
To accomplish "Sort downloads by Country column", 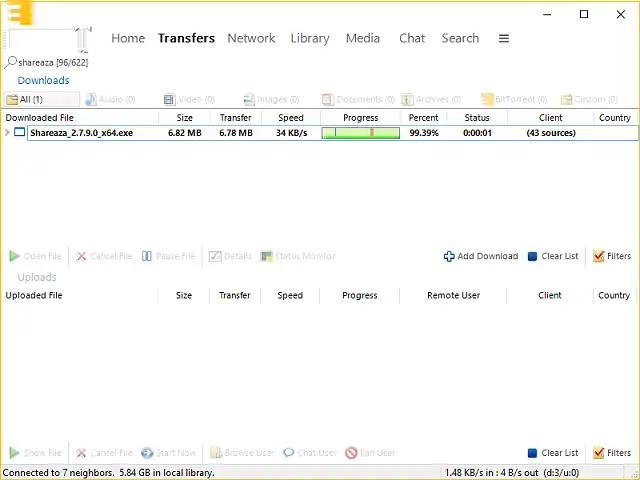I will coord(615,118).
